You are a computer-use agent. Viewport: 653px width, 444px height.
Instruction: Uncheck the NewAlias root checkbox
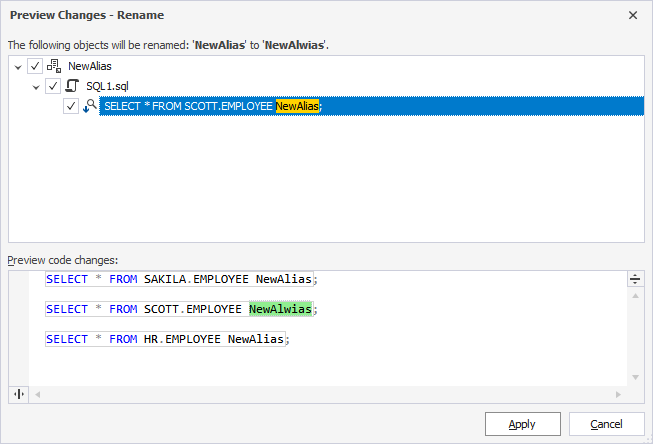pyautogui.click(x=36, y=66)
